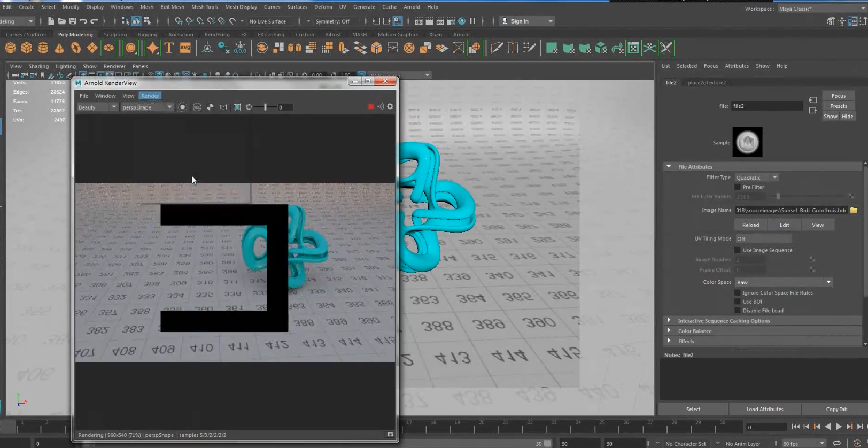
Task: Switch to the Sculpting shelf tab
Action: click(x=115, y=34)
